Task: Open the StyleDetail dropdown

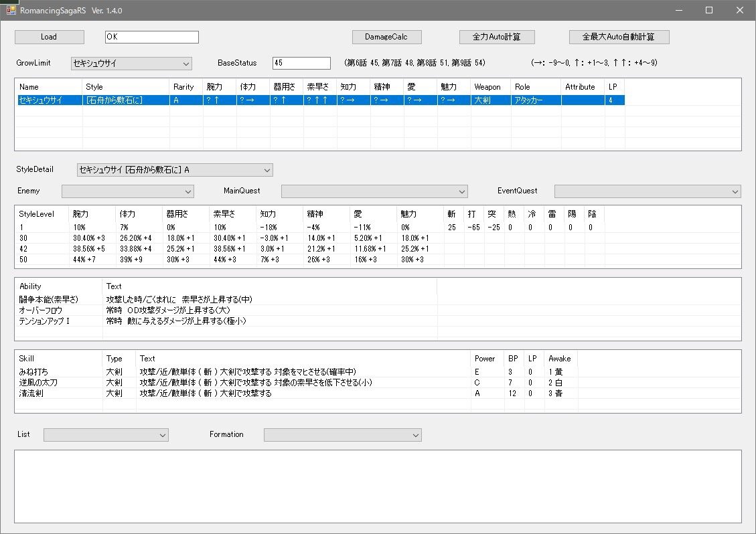Action: (175, 170)
